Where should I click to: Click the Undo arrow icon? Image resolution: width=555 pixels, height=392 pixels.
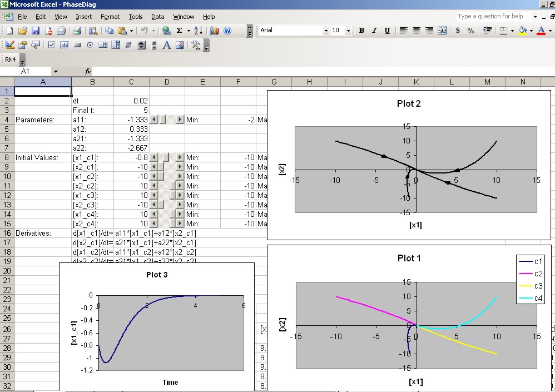pos(144,31)
